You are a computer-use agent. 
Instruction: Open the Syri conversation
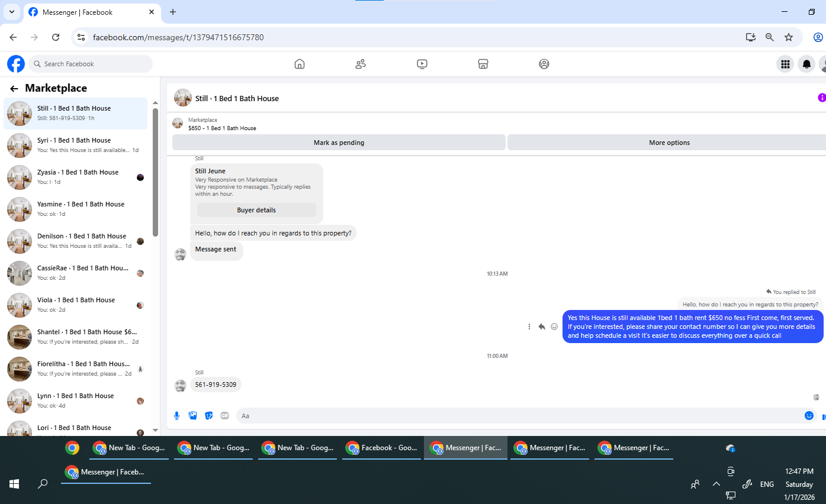pos(76,145)
